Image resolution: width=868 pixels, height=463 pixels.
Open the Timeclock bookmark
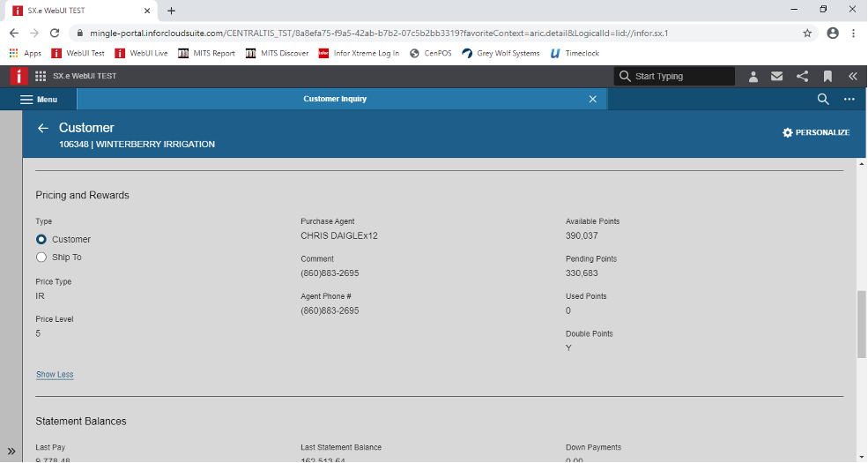click(575, 53)
